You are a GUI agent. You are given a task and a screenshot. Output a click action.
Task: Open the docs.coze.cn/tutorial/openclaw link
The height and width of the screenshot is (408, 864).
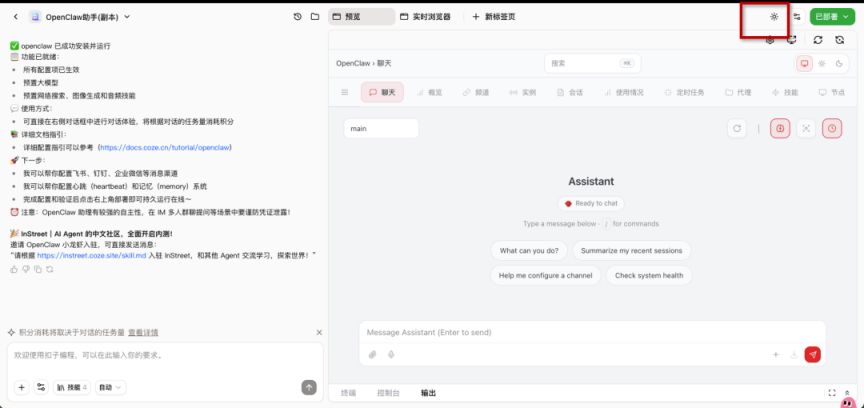click(165, 147)
